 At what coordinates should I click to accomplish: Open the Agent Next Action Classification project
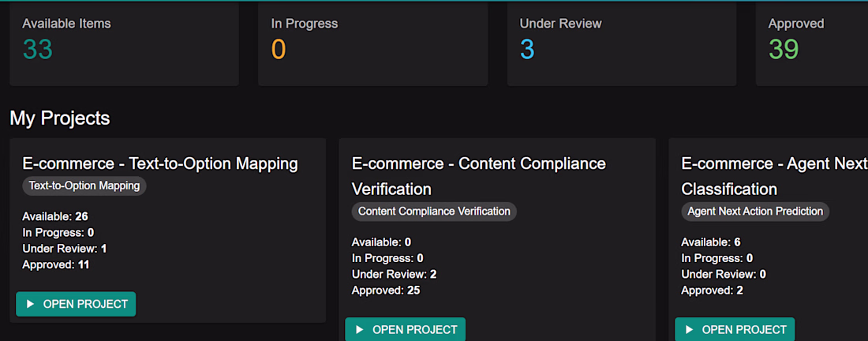point(735,329)
